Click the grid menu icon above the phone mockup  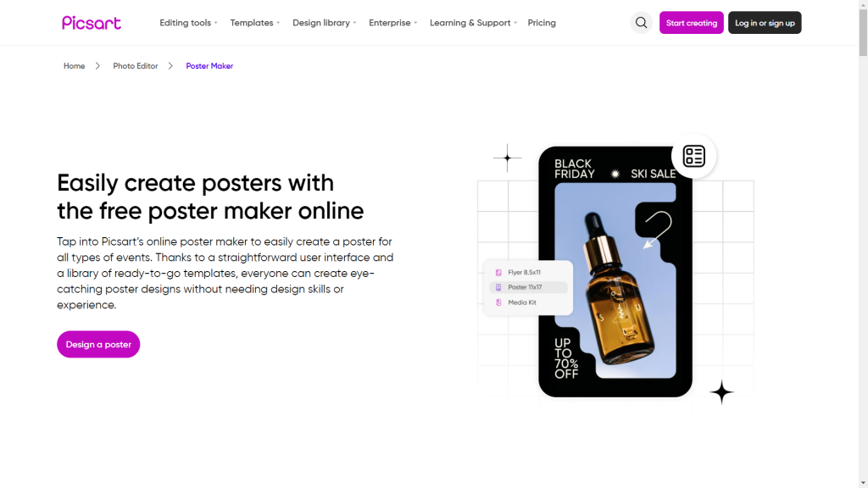[x=693, y=156]
